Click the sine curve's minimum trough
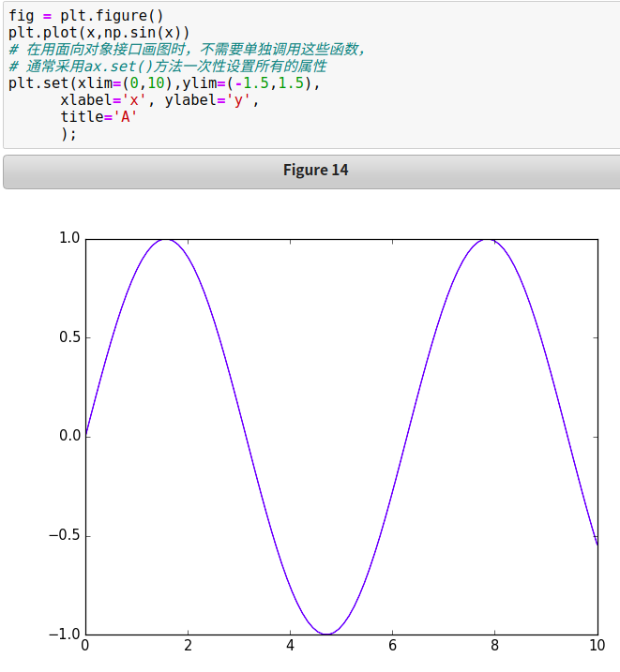This screenshot has height=672, width=620. (326, 634)
